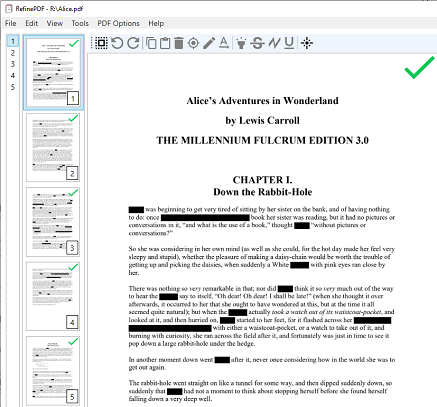
Task: Click redaction box before 'was beginning to get'
Action: pyautogui.click(x=136, y=210)
